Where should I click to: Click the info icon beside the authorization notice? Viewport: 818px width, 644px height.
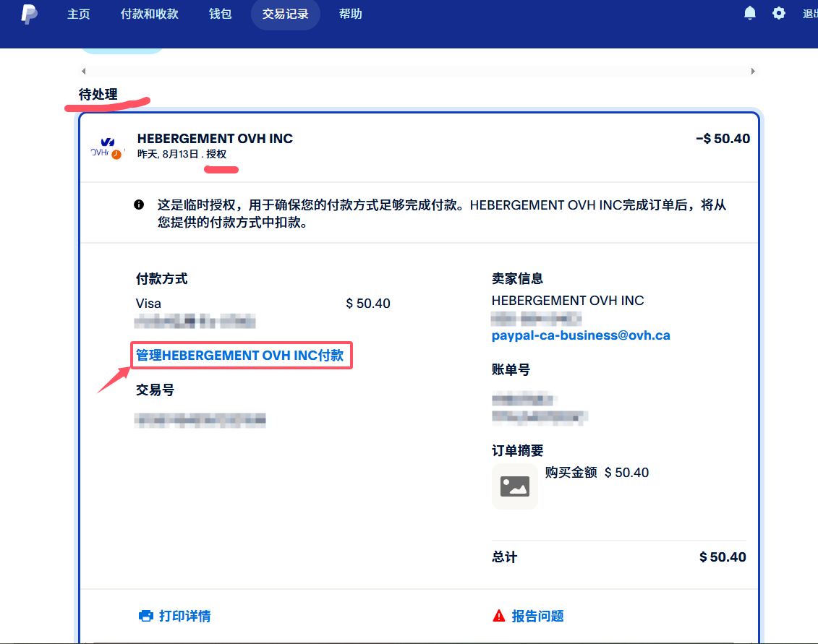139,205
